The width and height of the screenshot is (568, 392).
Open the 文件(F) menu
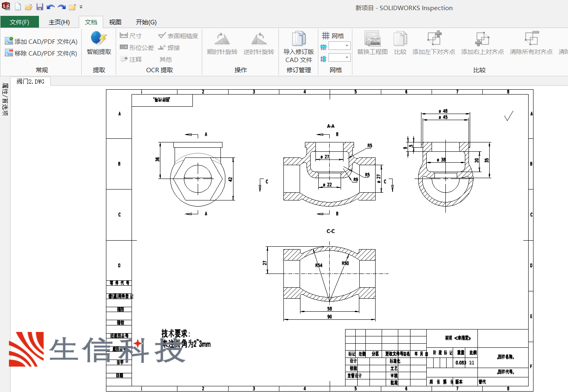point(19,22)
